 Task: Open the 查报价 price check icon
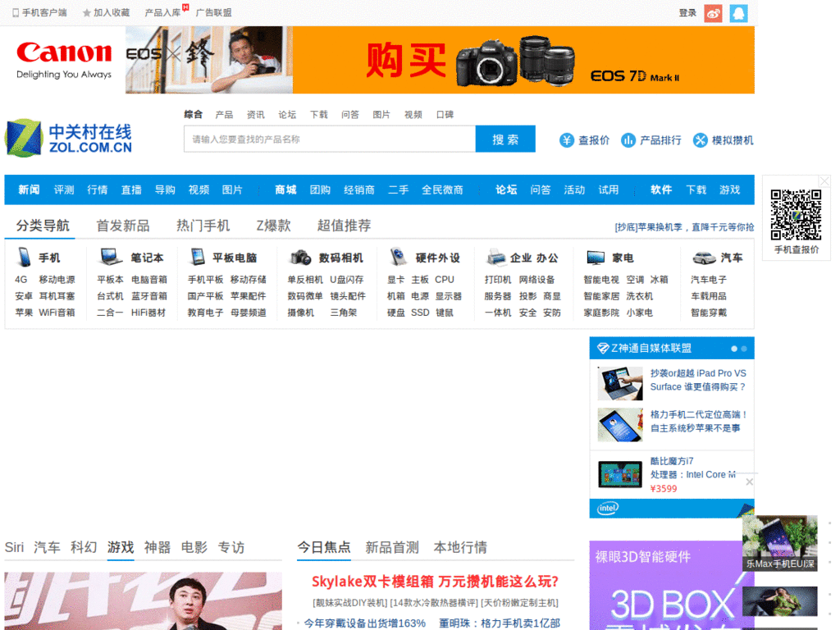coord(567,139)
